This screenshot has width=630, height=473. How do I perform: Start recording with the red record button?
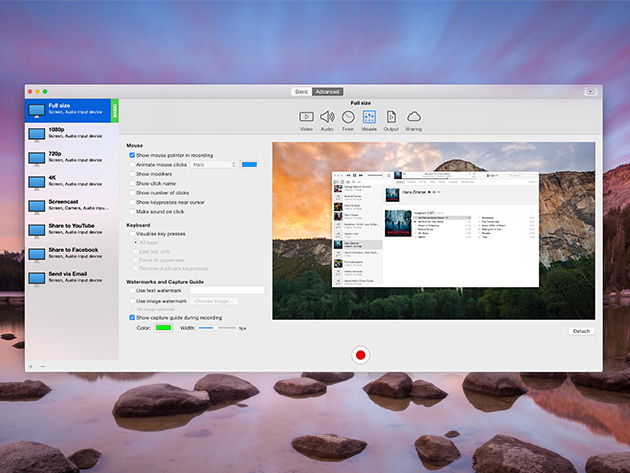coord(361,355)
